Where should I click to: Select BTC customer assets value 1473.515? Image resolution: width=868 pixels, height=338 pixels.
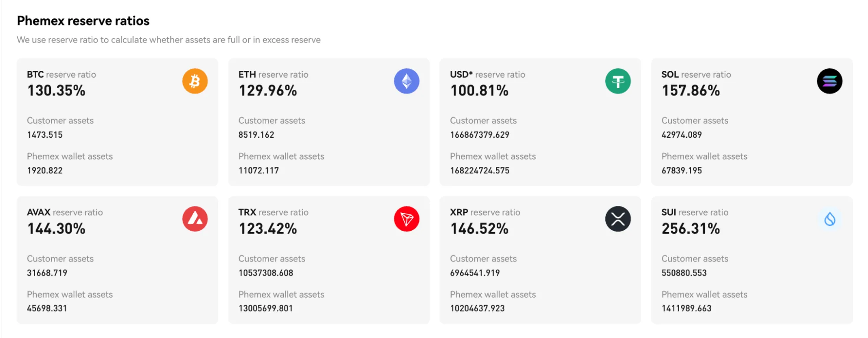pos(45,135)
